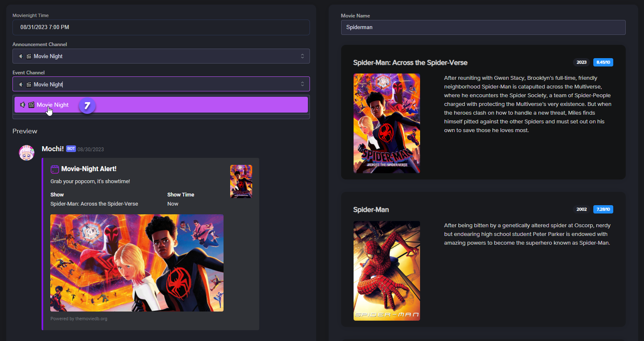Click the Spider-Man 2002 poster image

386,270
